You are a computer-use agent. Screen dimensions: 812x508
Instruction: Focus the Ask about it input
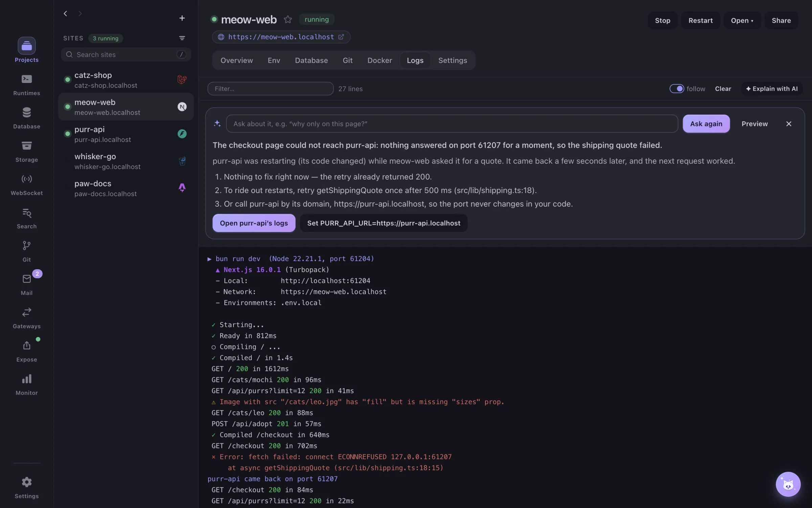coord(452,124)
